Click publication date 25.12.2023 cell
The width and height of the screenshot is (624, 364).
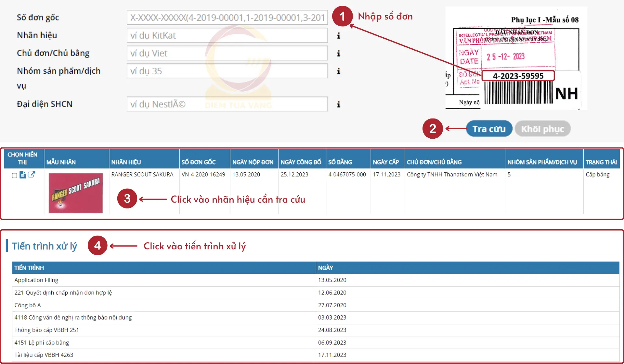tap(294, 174)
